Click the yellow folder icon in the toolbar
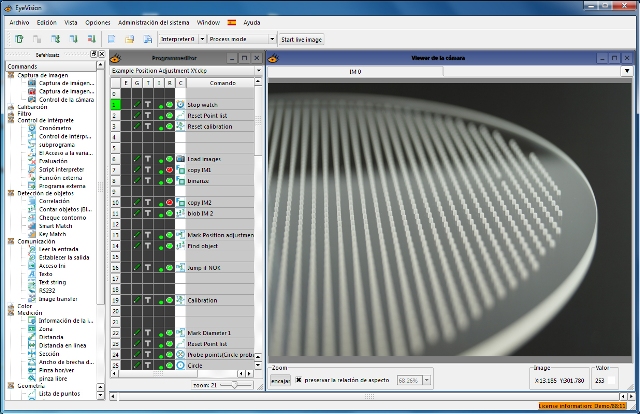The height and width of the screenshot is (414, 640). [129, 39]
